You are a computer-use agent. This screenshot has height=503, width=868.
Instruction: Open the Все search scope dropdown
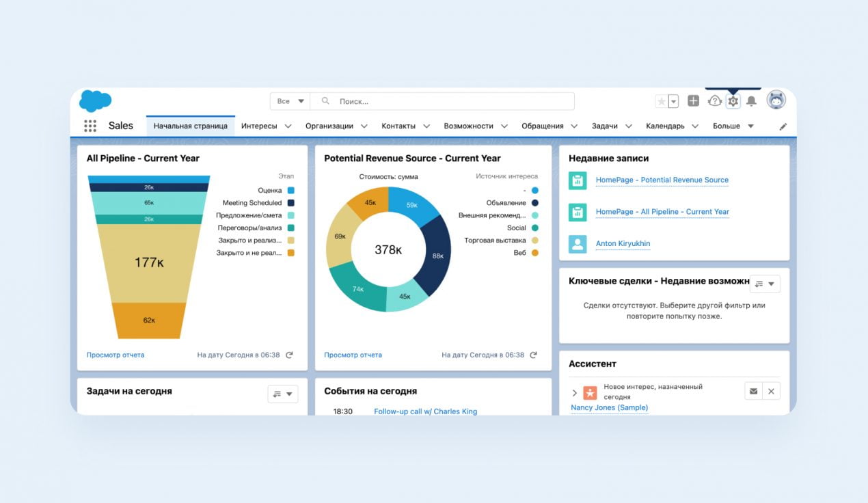click(290, 100)
